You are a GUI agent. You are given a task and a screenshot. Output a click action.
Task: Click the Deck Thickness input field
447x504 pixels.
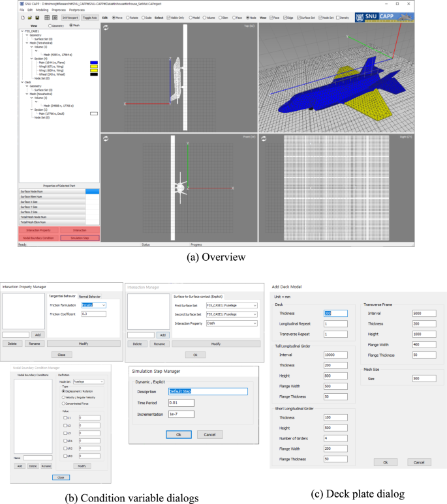(x=335, y=314)
